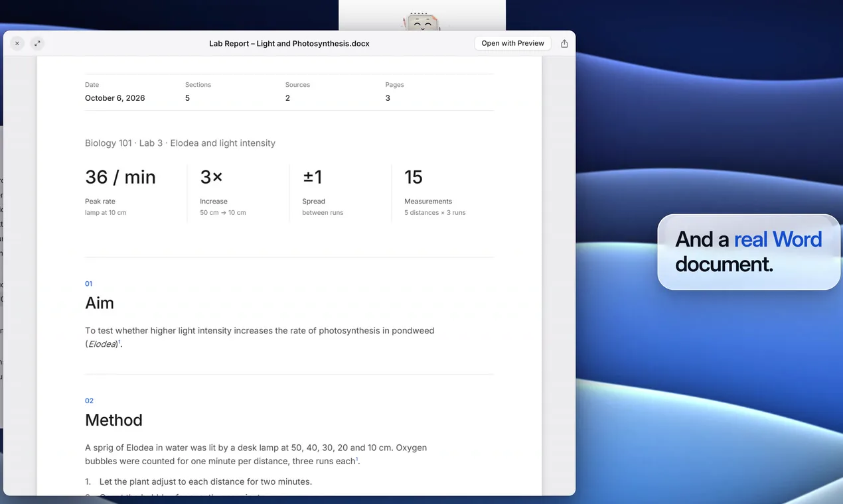Click the Method paragraph starting "A sprig of Elodea"
The width and height of the screenshot is (843, 504).
pyautogui.click(x=256, y=454)
